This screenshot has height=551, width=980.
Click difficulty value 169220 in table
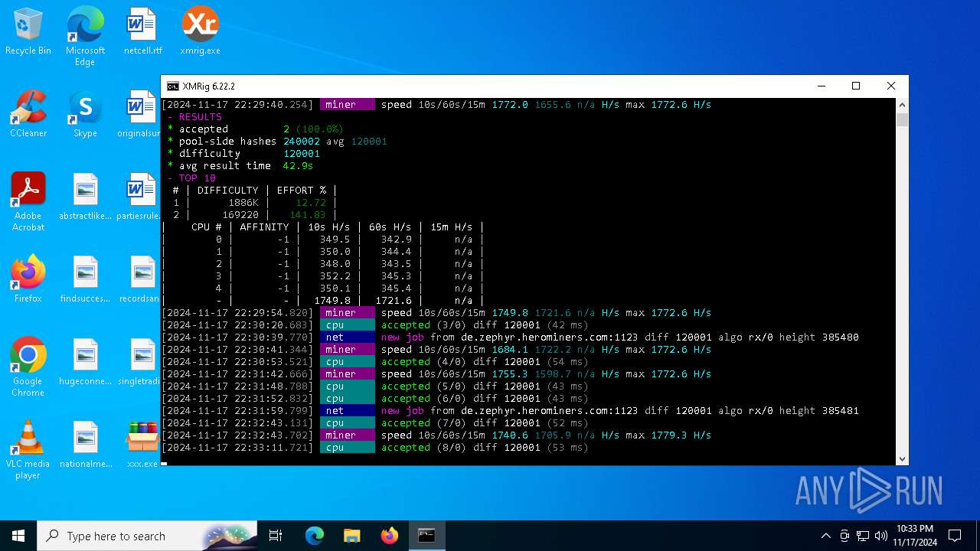point(240,215)
